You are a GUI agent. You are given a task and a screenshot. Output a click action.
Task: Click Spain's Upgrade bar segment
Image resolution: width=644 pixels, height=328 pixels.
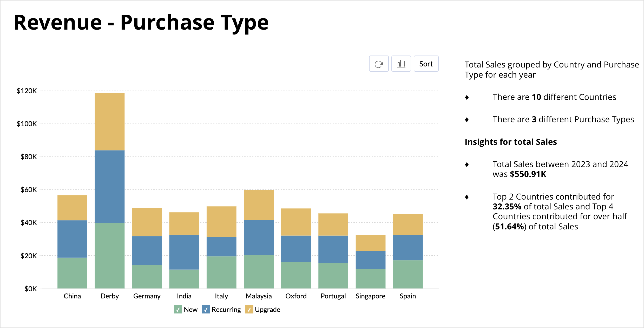tap(408, 224)
